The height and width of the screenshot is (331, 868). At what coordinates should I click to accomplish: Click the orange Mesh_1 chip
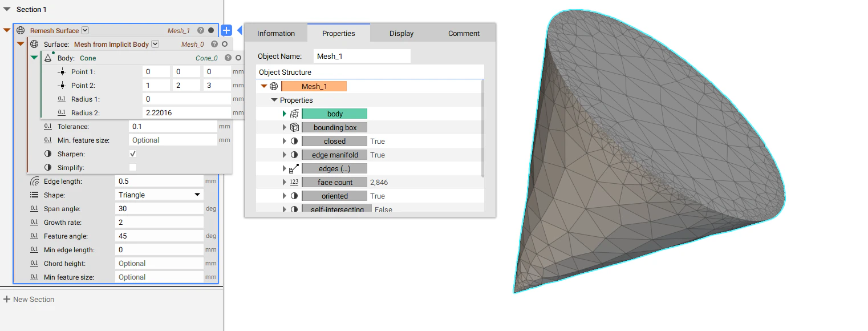[314, 86]
